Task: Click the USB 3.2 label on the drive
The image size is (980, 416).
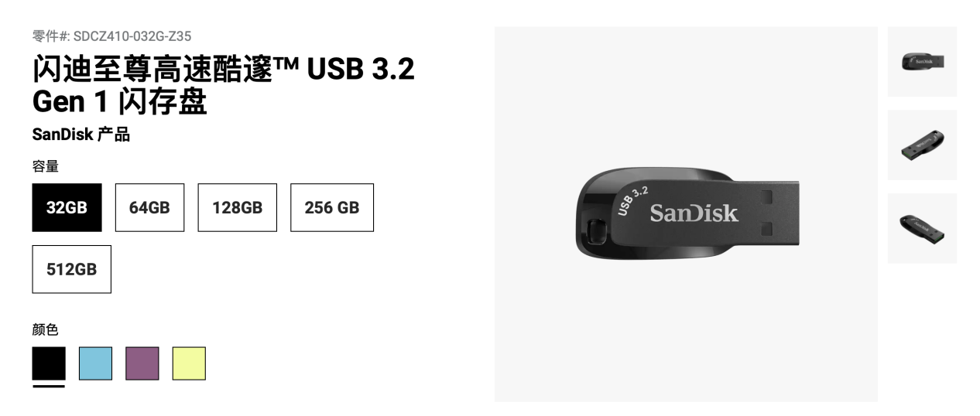Action: pos(632,199)
